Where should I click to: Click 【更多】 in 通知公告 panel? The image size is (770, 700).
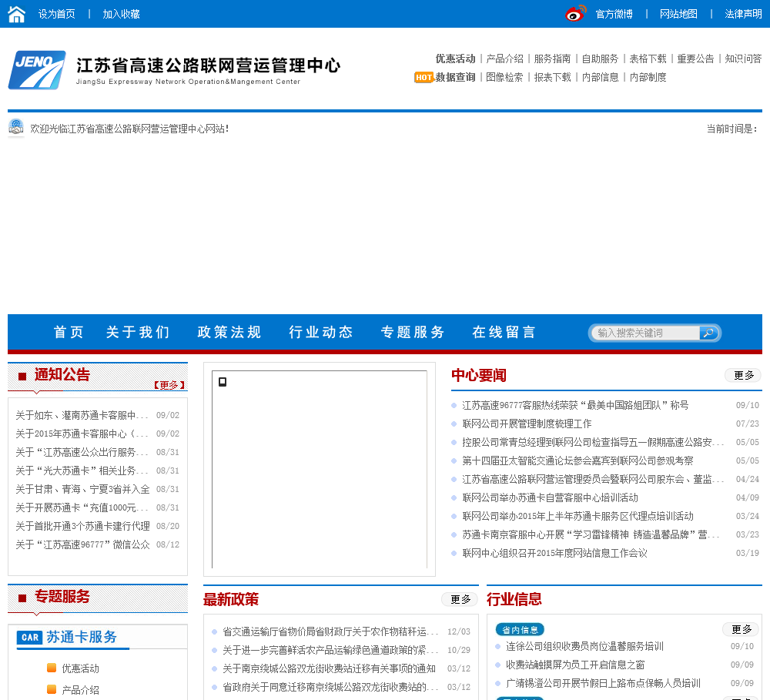coord(169,385)
